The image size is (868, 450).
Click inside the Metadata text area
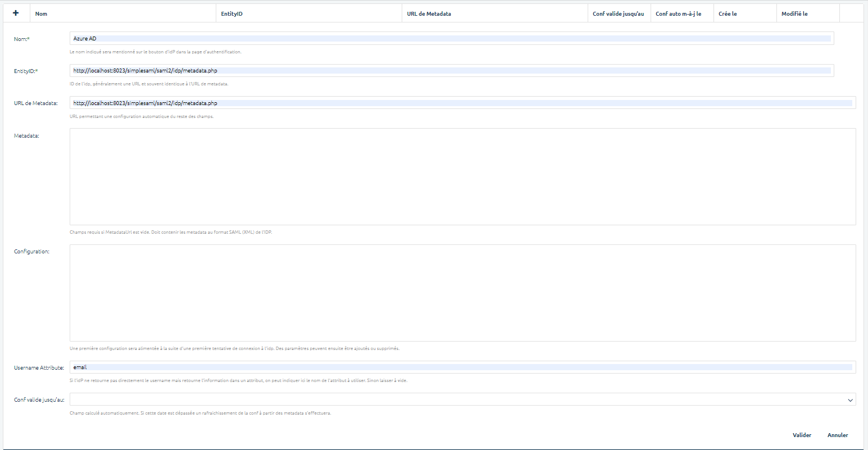point(462,176)
